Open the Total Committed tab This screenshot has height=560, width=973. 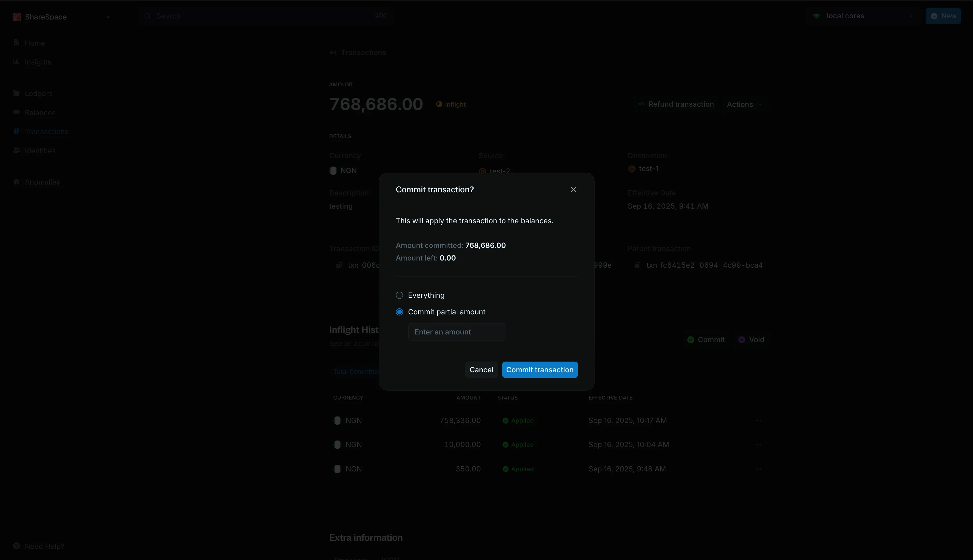(356, 371)
